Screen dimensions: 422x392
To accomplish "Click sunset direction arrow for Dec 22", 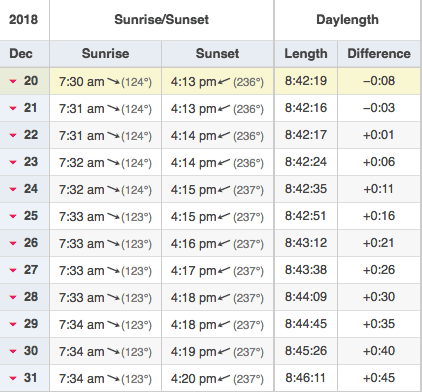I will tap(224, 136).
